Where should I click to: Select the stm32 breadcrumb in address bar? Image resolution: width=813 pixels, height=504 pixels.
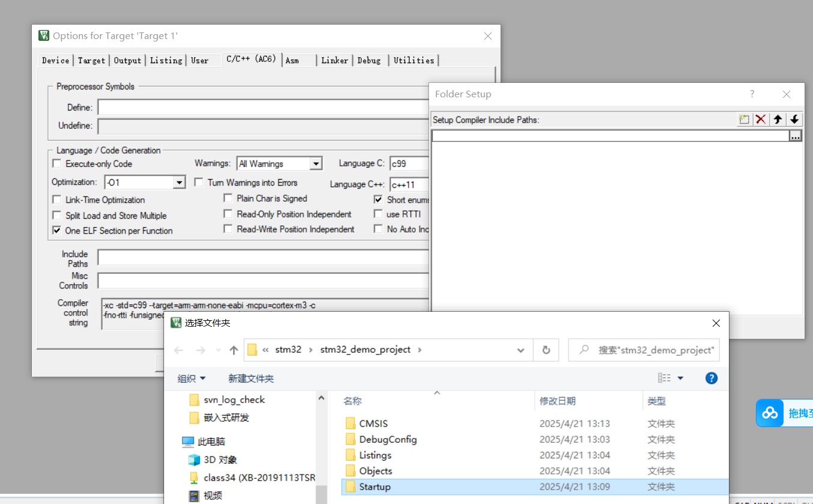(x=288, y=350)
